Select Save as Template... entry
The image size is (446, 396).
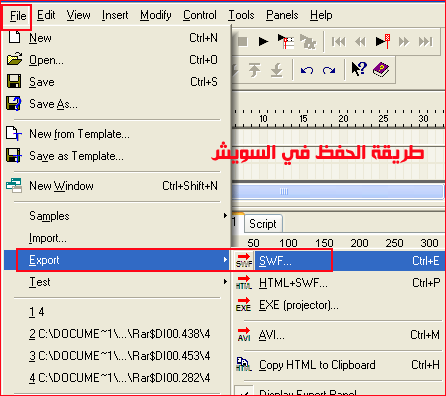tap(117, 156)
